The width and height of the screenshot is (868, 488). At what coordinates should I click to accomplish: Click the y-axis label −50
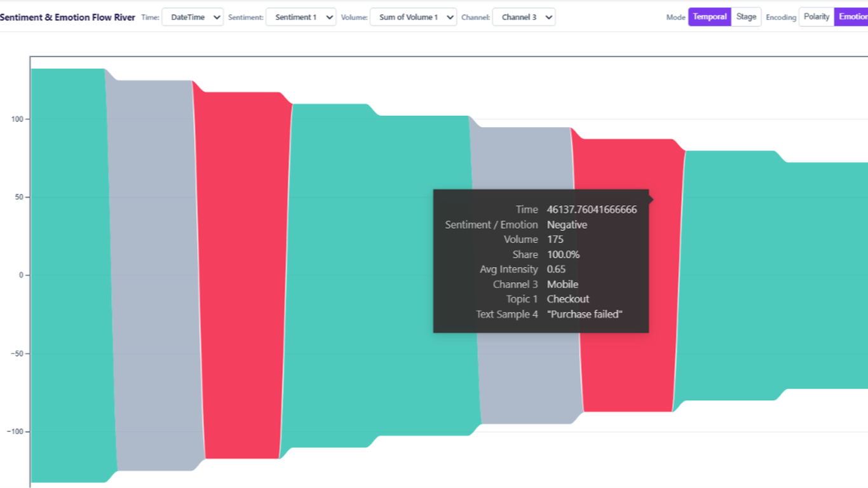coord(17,354)
